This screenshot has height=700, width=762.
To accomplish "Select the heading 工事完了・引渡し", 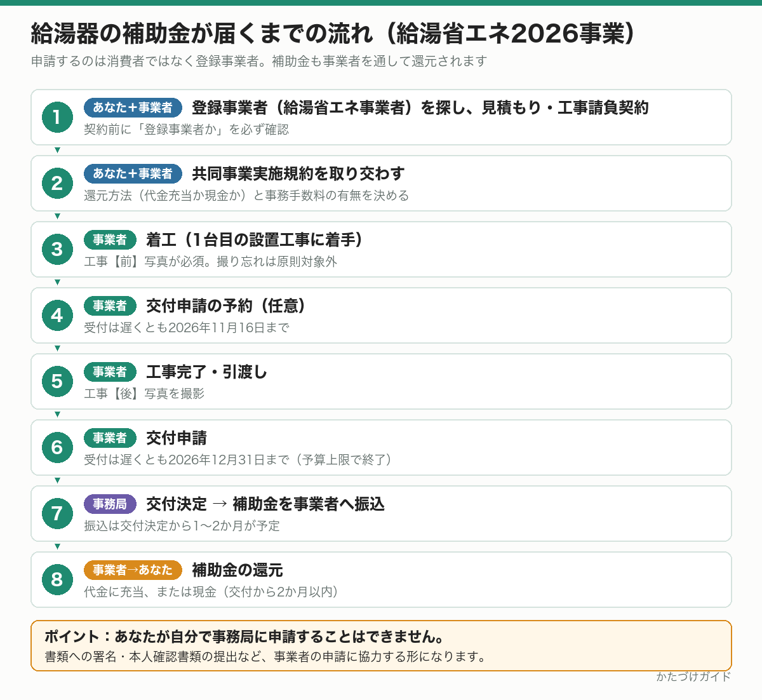I will [x=207, y=372].
